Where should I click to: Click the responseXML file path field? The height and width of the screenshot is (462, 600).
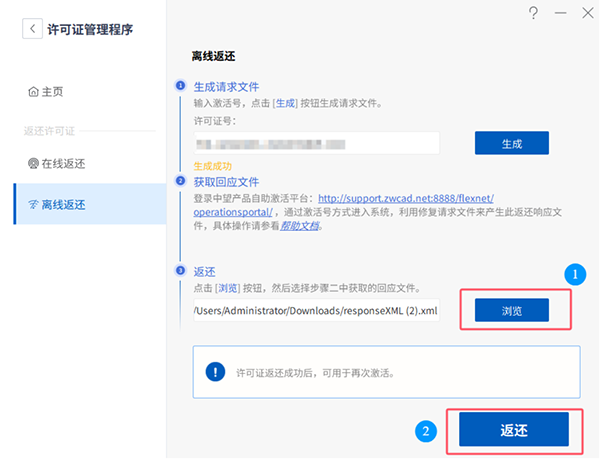316,310
